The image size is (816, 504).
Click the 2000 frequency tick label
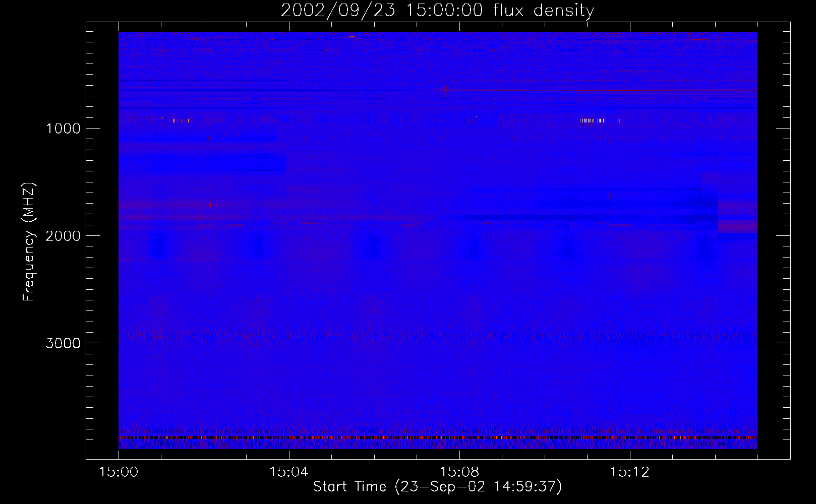[63, 236]
